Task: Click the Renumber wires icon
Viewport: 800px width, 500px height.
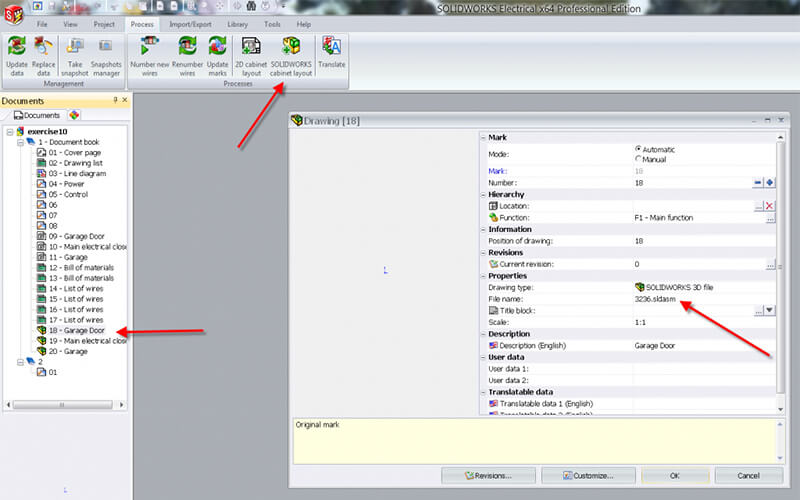Action: click(187, 56)
